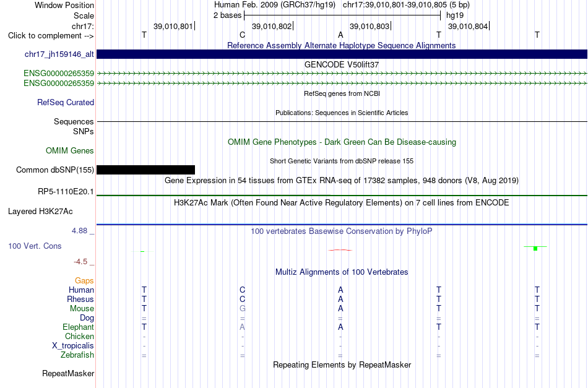
Task: Click the 'RefSeq Curated' track label
Action: [x=66, y=102]
